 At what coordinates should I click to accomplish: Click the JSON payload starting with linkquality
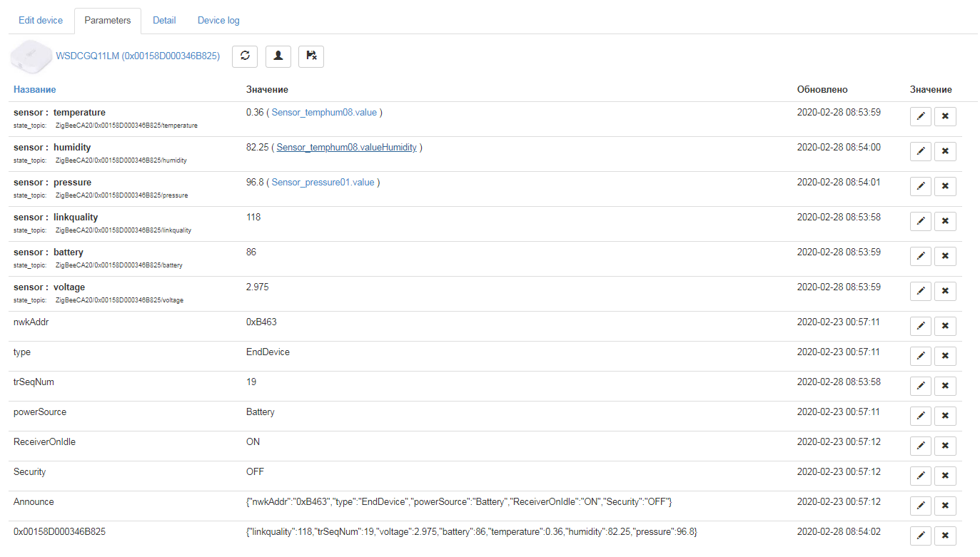pos(472,532)
